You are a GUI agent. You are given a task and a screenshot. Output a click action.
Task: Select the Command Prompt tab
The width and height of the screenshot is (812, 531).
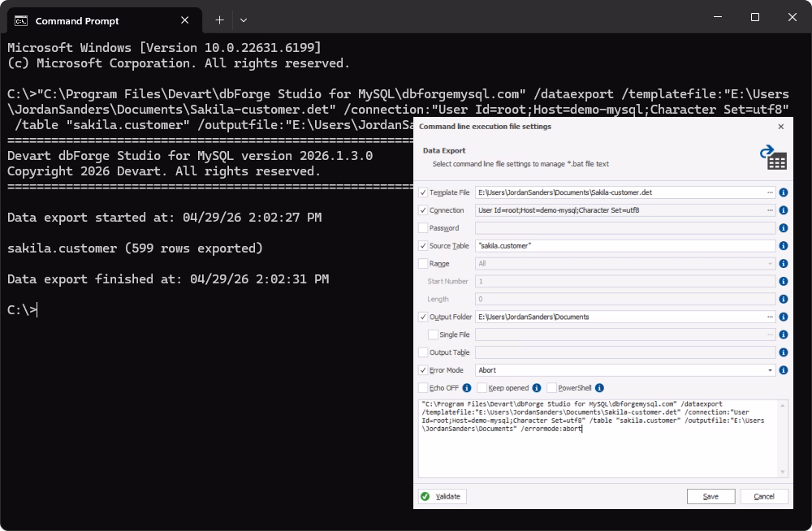coord(104,21)
